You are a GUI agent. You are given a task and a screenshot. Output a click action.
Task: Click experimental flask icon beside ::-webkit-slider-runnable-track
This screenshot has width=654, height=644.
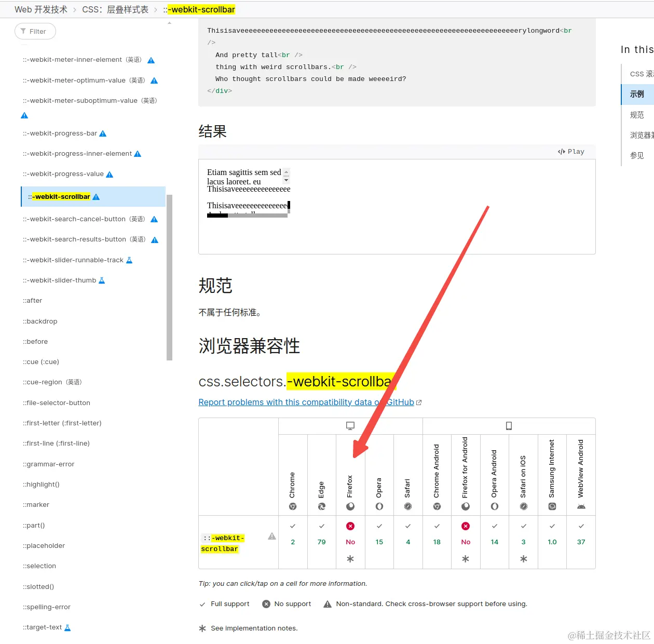pyautogui.click(x=129, y=260)
